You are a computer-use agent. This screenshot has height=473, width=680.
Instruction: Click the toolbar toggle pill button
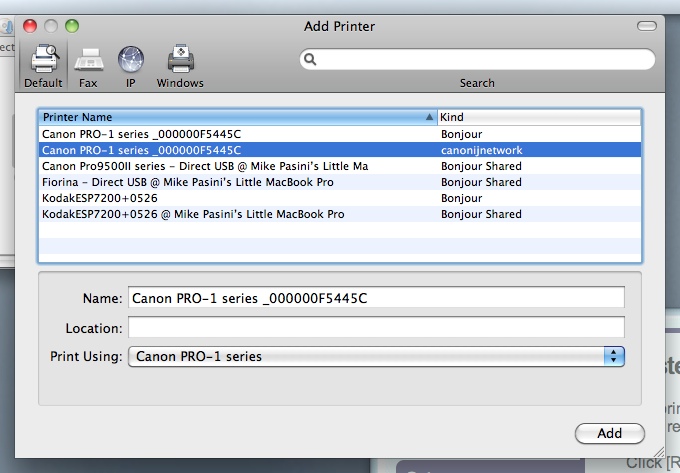click(645, 25)
